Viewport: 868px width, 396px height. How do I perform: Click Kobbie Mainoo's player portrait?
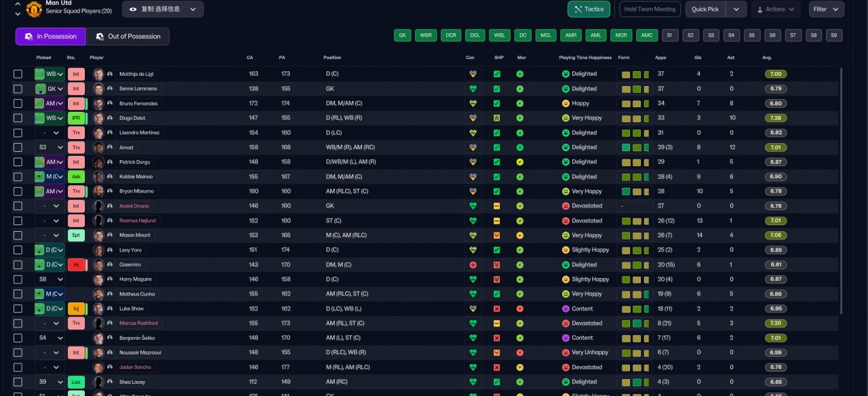(98, 176)
